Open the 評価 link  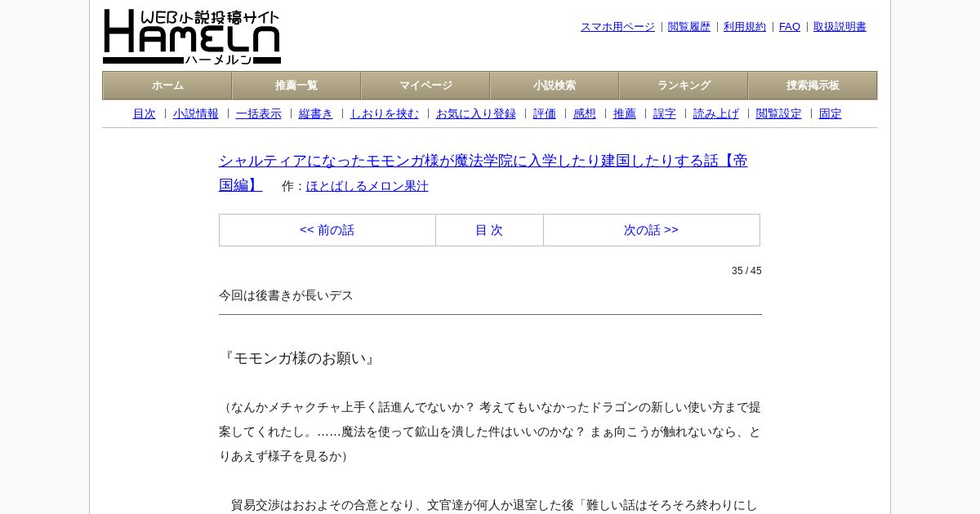(545, 114)
